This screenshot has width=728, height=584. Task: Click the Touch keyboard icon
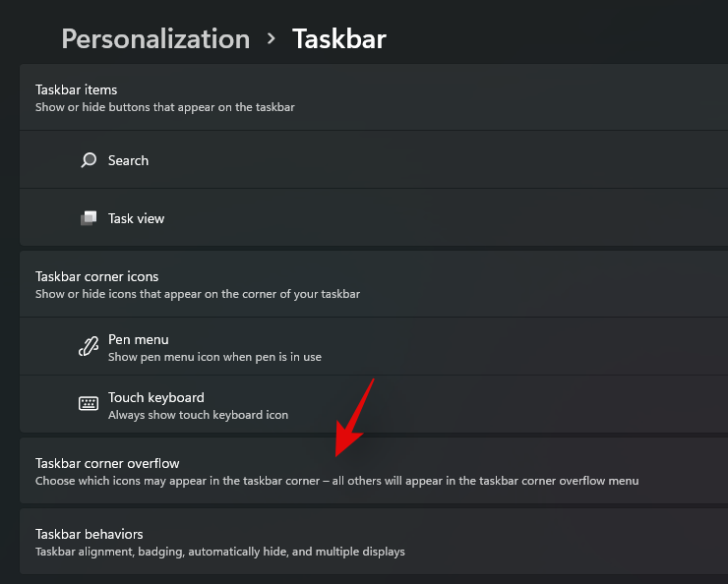click(89, 405)
